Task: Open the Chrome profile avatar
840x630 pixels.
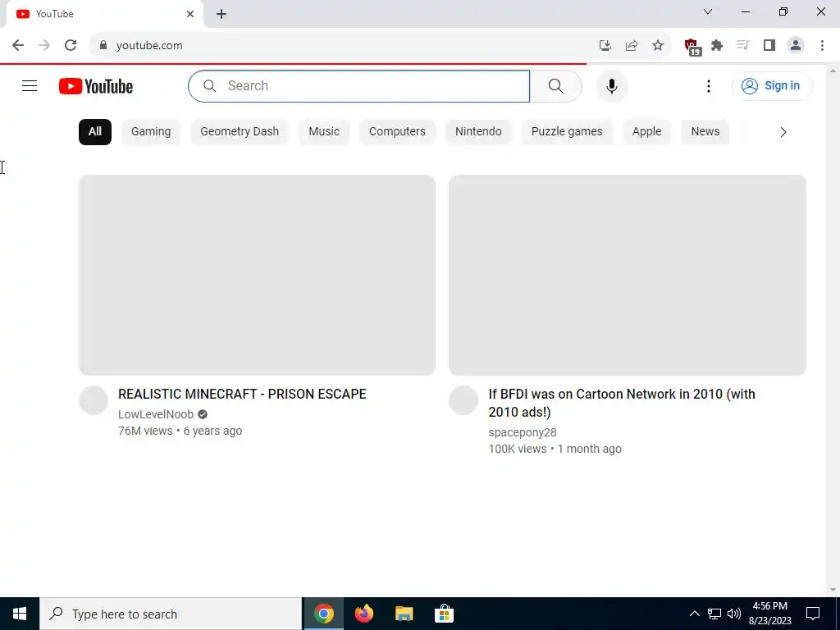Action: click(x=796, y=46)
